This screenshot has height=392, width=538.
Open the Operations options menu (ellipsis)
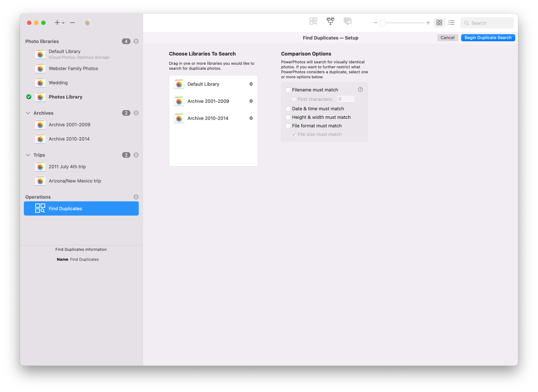click(136, 197)
